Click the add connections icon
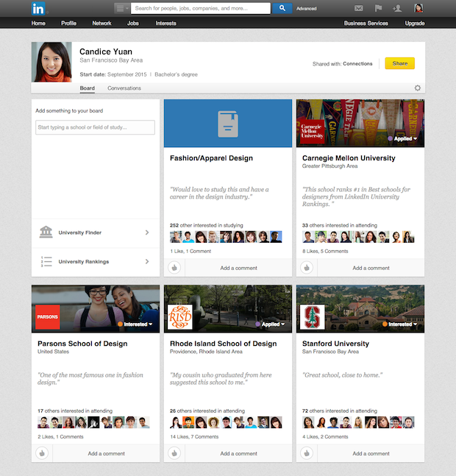Screen dimensions: 456x476 (397, 8)
